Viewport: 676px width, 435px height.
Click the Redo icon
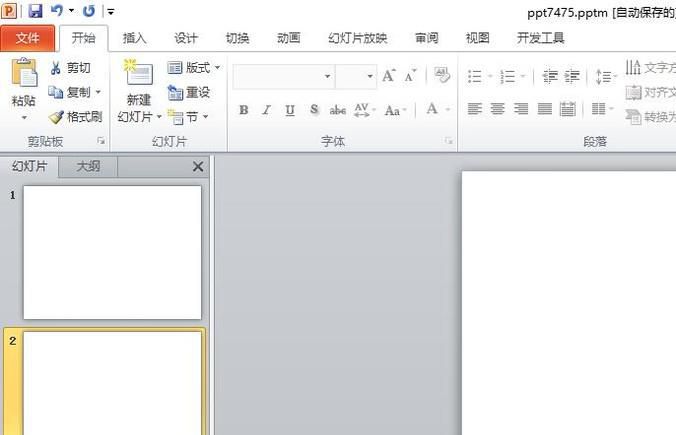point(89,10)
